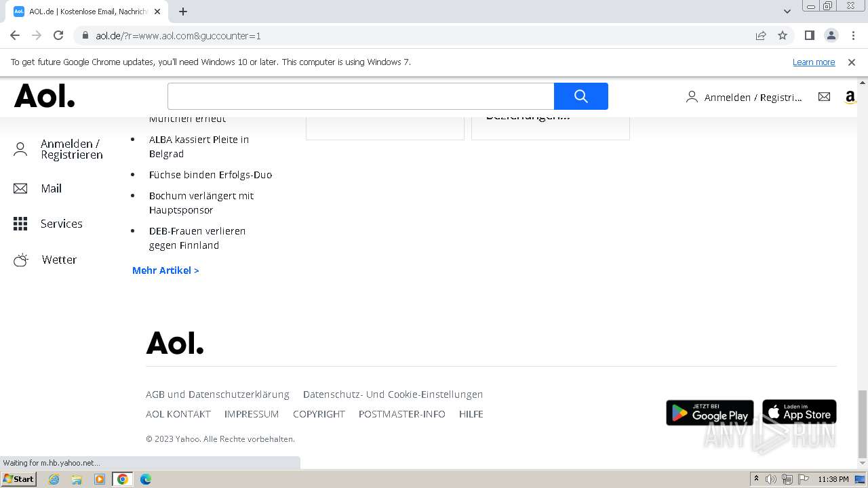Click Anmelden / Registri... in header
Image resolution: width=868 pixels, height=488 pixels.
point(753,98)
